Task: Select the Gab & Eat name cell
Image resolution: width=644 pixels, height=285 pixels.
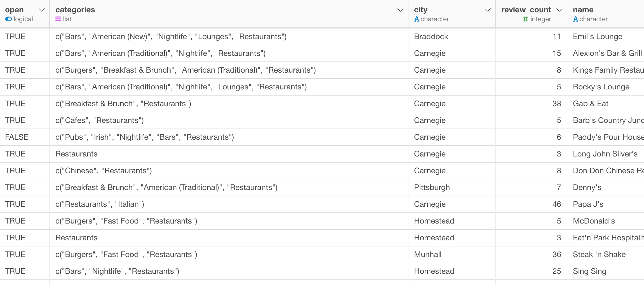Action: 606,104
